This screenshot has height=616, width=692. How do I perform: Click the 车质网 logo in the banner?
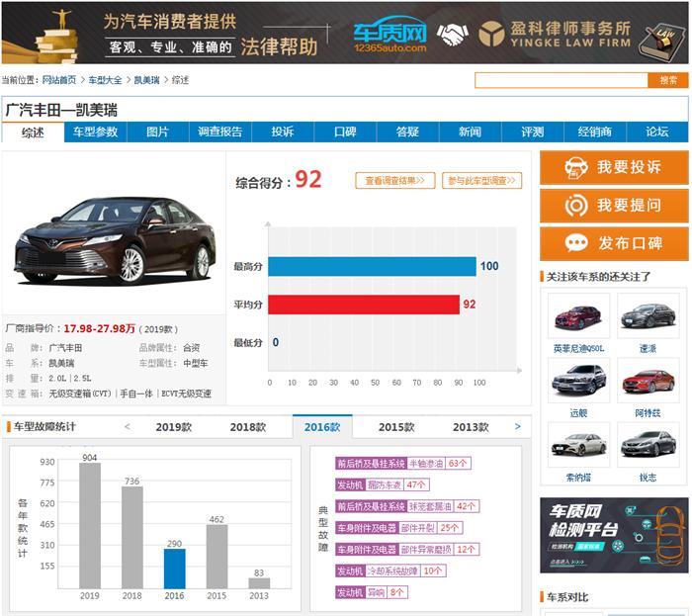pos(390,36)
